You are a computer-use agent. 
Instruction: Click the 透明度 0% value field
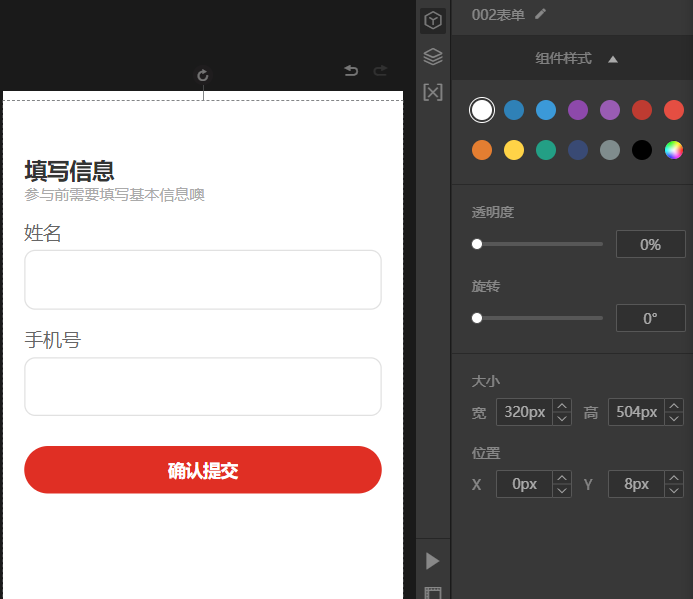tap(651, 244)
